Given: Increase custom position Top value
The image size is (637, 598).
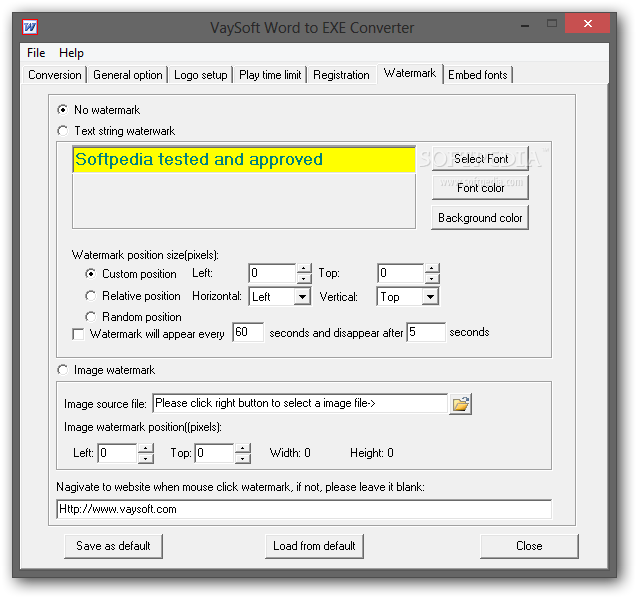Looking at the screenshot, I should (x=432, y=268).
